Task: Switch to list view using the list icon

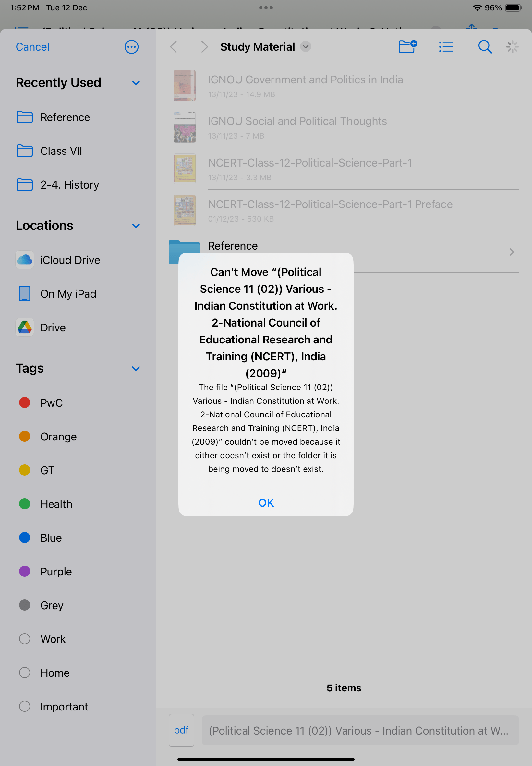Action: pos(446,47)
